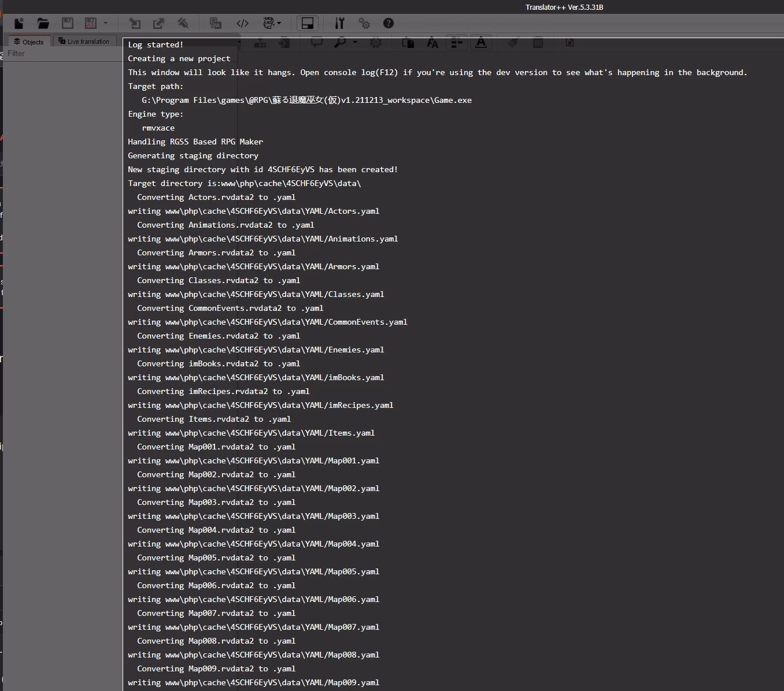The image size is (784, 691).
Task: Delete entries with the trash icon
Action: pos(538,43)
